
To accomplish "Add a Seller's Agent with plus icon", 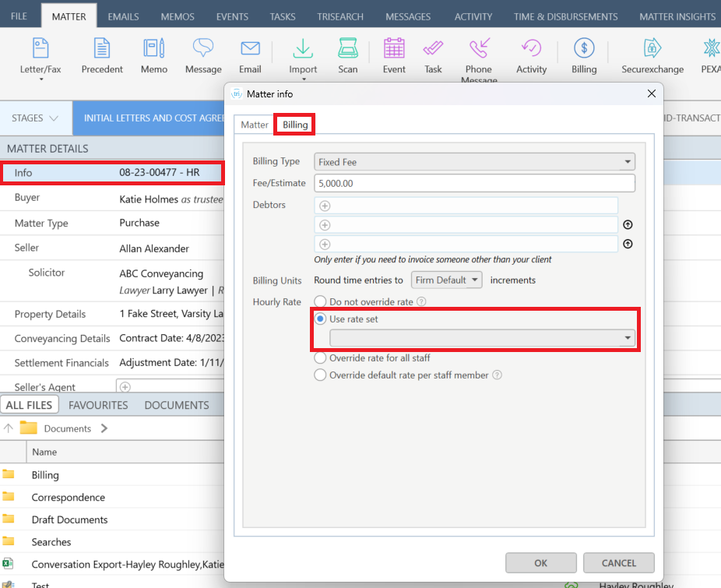I will coord(125,387).
